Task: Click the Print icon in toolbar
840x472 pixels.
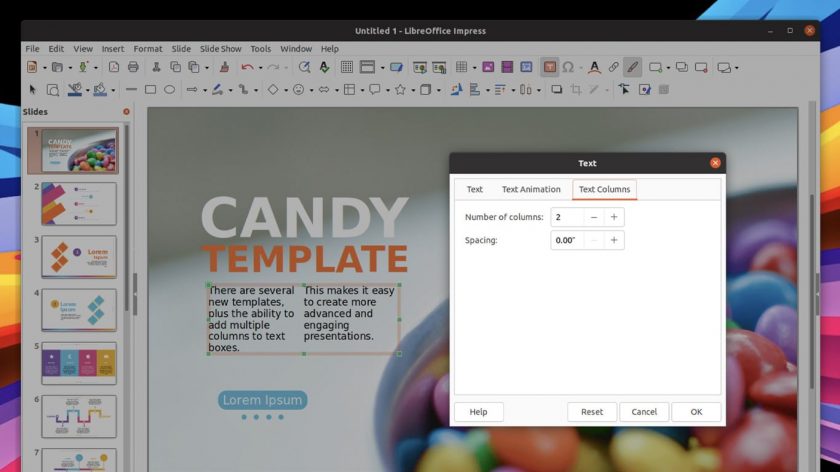Action: click(x=133, y=67)
